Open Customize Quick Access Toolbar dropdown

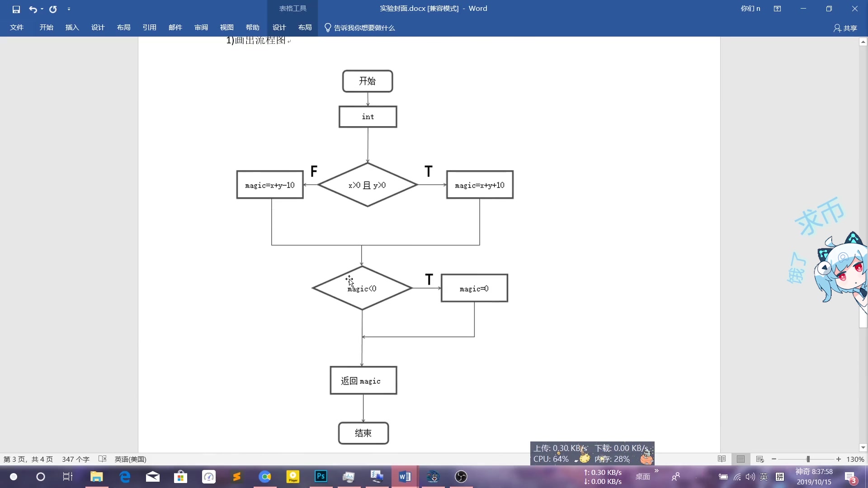click(x=69, y=9)
